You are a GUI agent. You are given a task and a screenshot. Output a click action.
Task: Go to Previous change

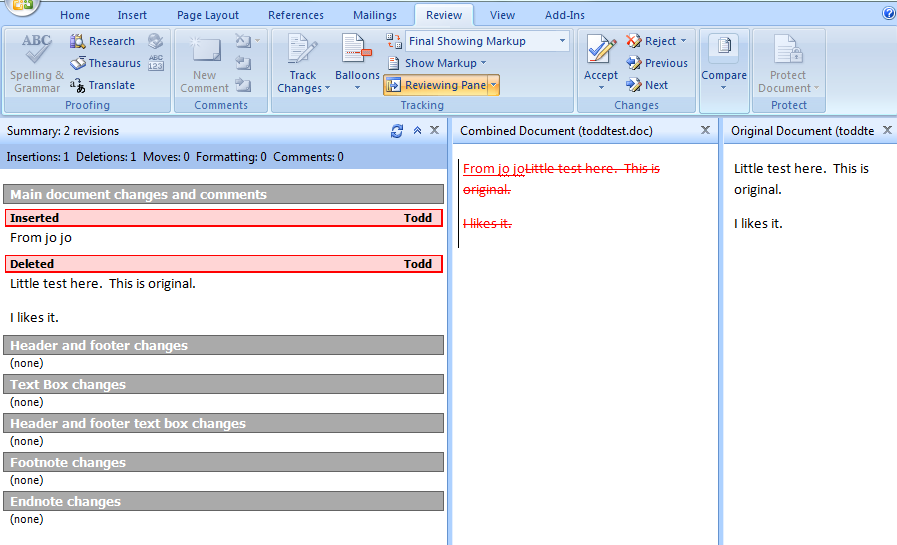[x=657, y=63]
